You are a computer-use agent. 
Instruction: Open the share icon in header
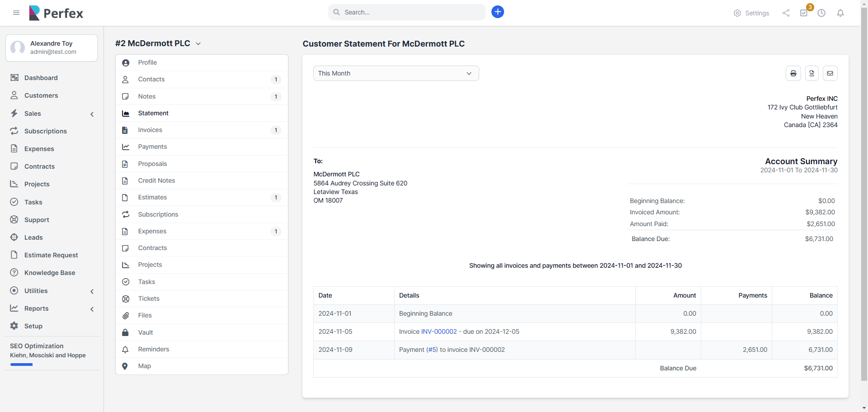786,13
